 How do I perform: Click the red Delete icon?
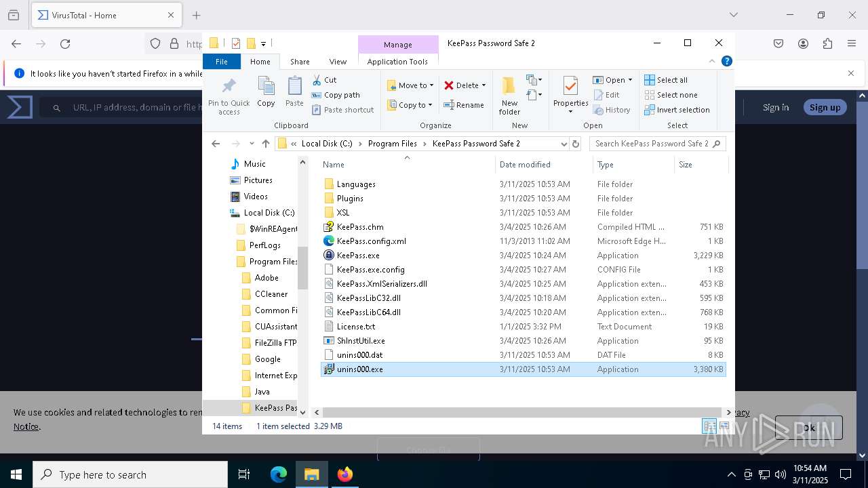tap(449, 85)
